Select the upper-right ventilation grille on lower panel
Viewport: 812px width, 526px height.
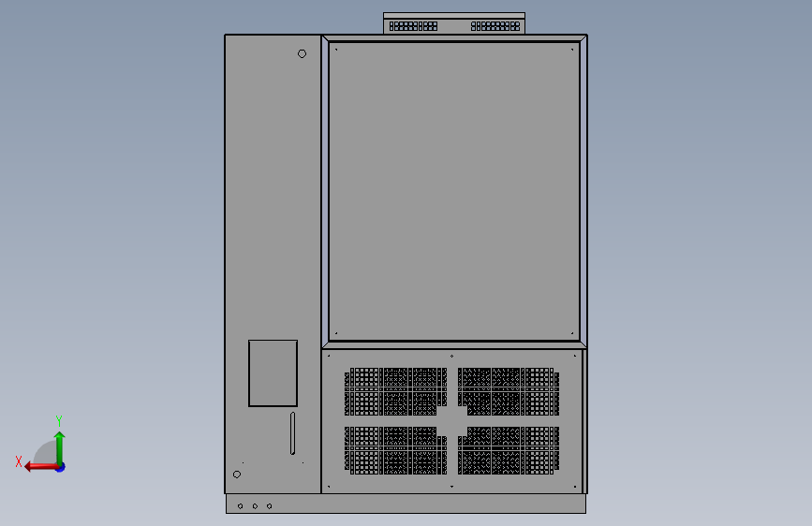[x=509, y=392]
